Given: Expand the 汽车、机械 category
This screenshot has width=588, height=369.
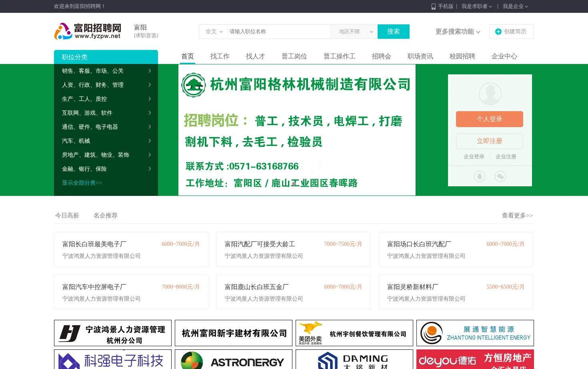Looking at the screenshot, I should [106, 141].
